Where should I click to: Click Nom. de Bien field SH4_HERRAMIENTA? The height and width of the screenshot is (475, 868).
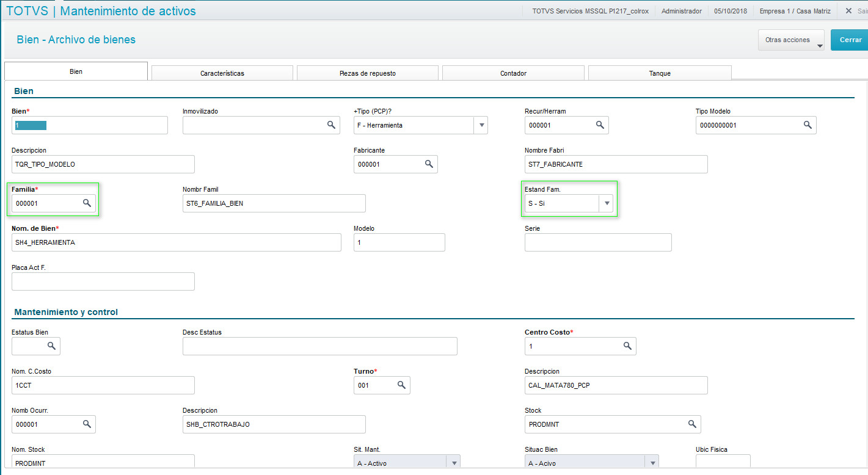(176, 242)
